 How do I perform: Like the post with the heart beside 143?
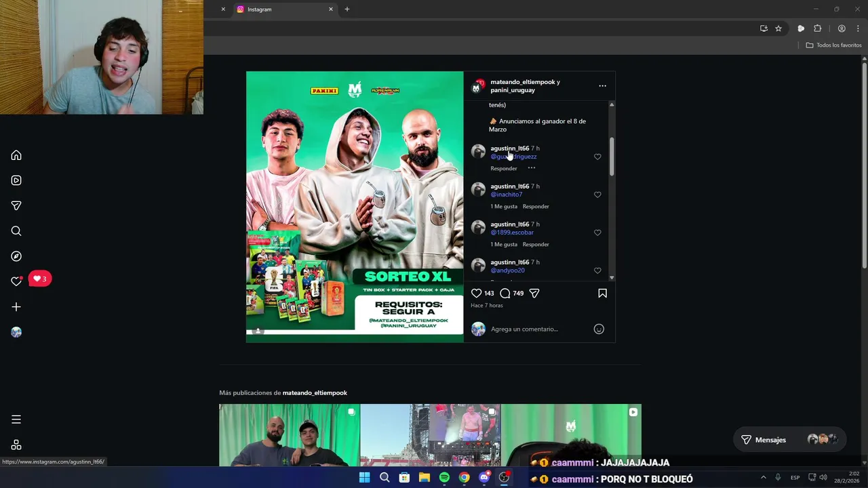tap(476, 293)
